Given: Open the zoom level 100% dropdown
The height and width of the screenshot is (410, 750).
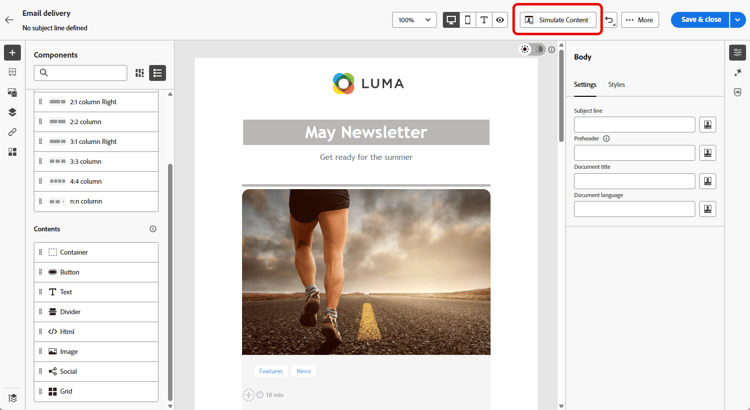Looking at the screenshot, I should pyautogui.click(x=414, y=20).
